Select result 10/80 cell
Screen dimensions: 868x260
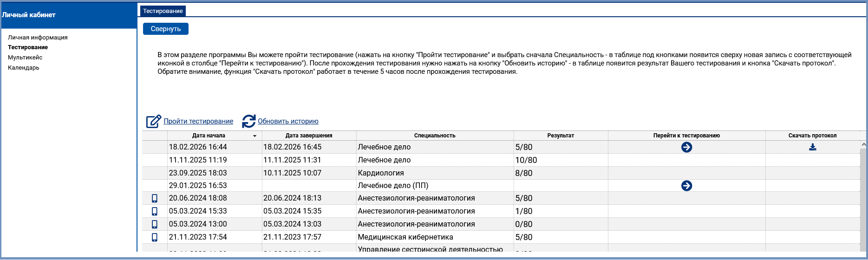[561, 160]
